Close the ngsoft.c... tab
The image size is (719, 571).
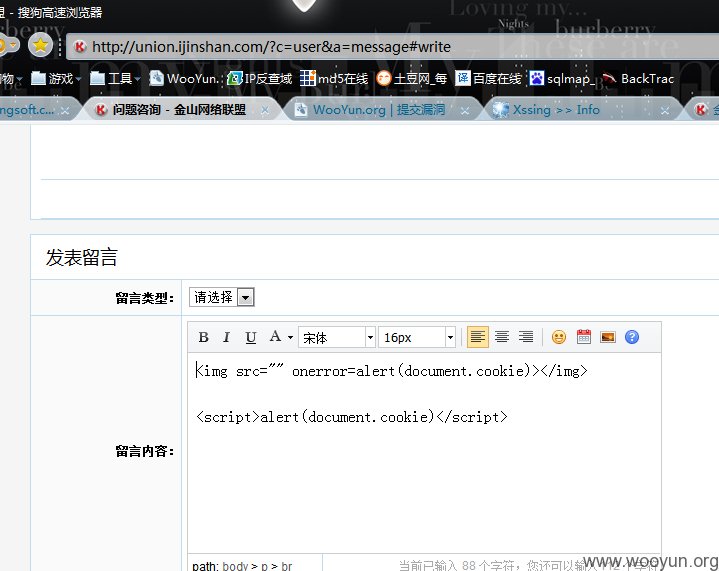pyautogui.click(x=66, y=111)
